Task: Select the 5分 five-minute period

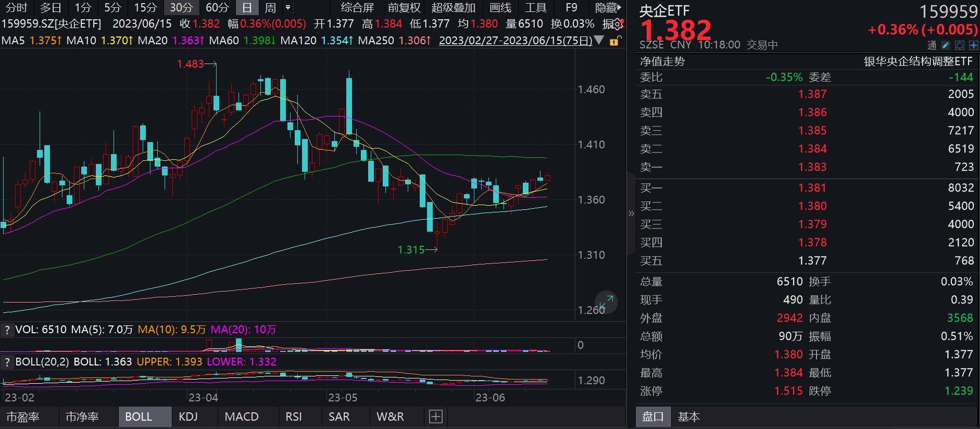Action: point(112,8)
